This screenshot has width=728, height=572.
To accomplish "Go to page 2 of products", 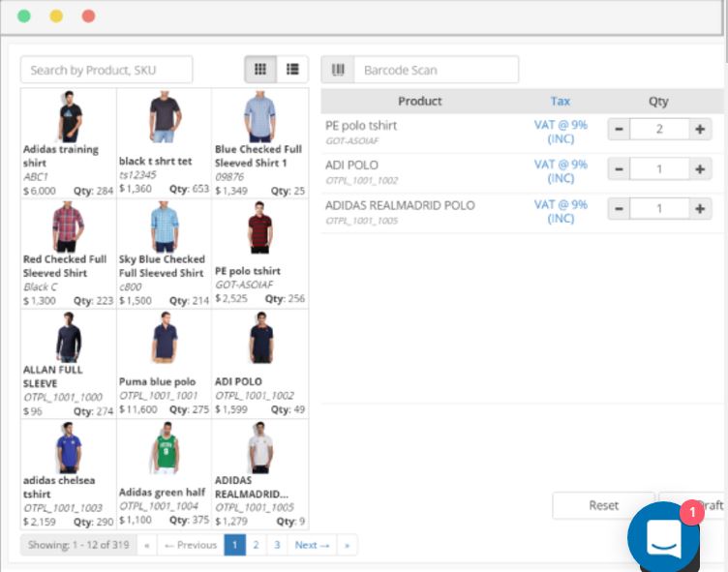I will coord(256,545).
